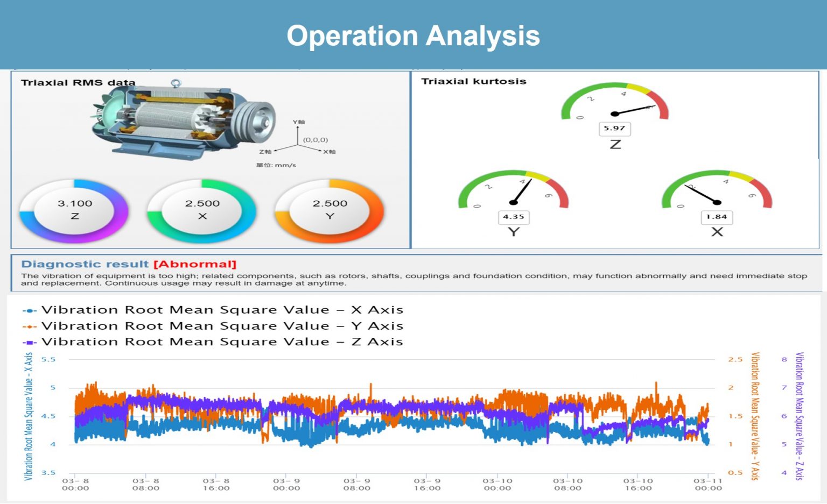Select the Triaxial RMS data panel header

pos(77,82)
